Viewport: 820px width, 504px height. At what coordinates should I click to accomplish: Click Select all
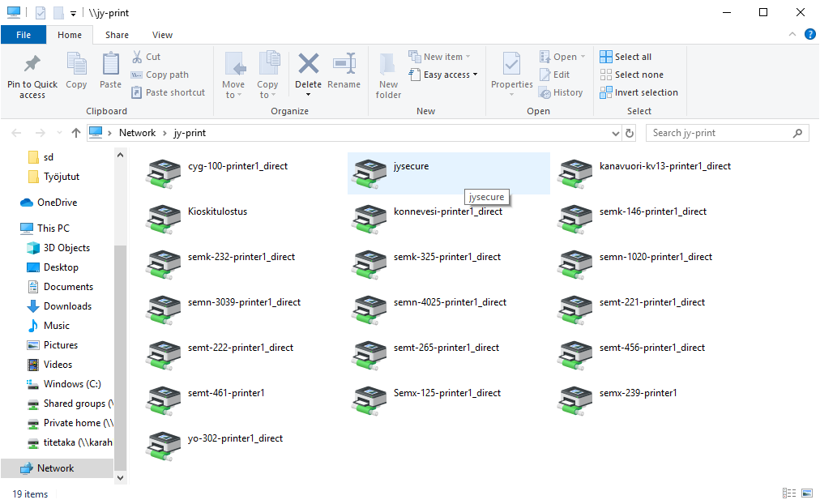pos(626,57)
